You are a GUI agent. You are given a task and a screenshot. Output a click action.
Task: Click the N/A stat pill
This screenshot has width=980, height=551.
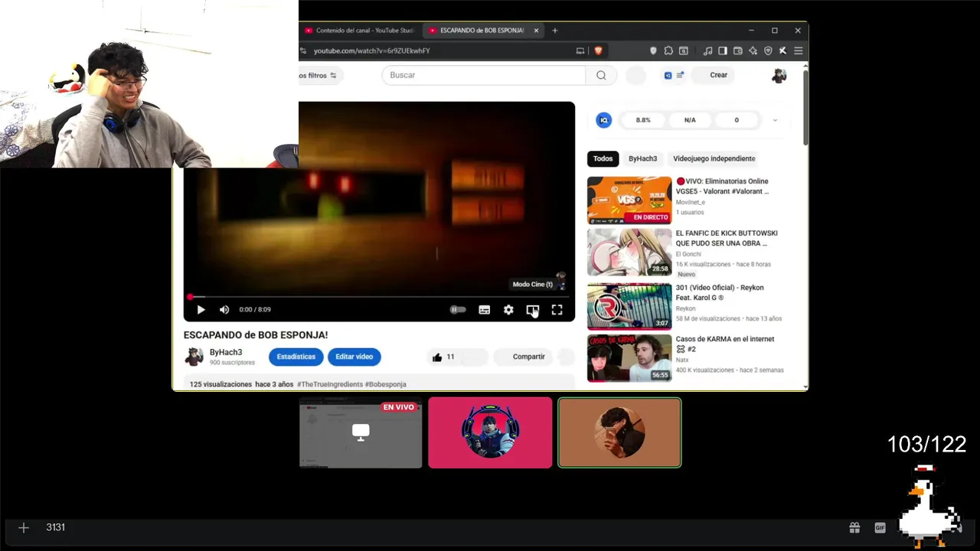click(x=690, y=120)
